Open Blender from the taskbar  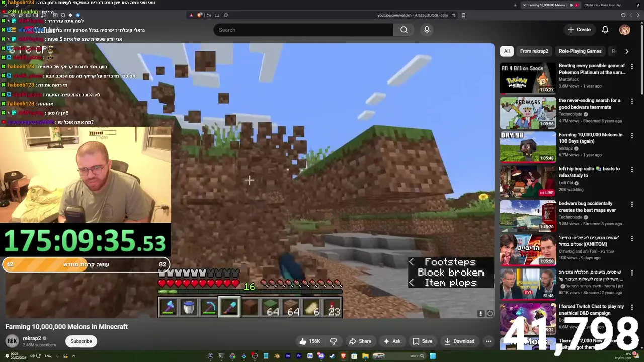tap(277, 356)
